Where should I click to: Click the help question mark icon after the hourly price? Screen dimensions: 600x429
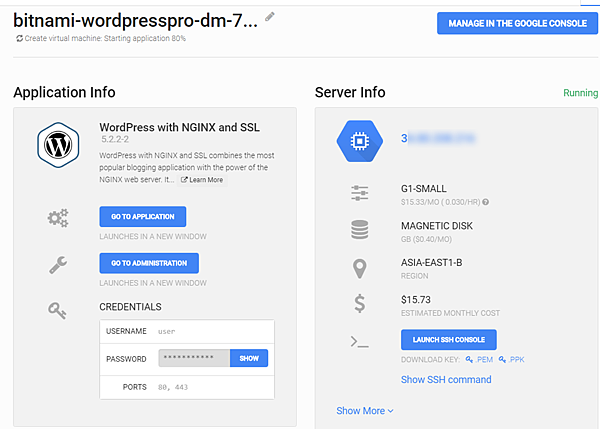[486, 202]
